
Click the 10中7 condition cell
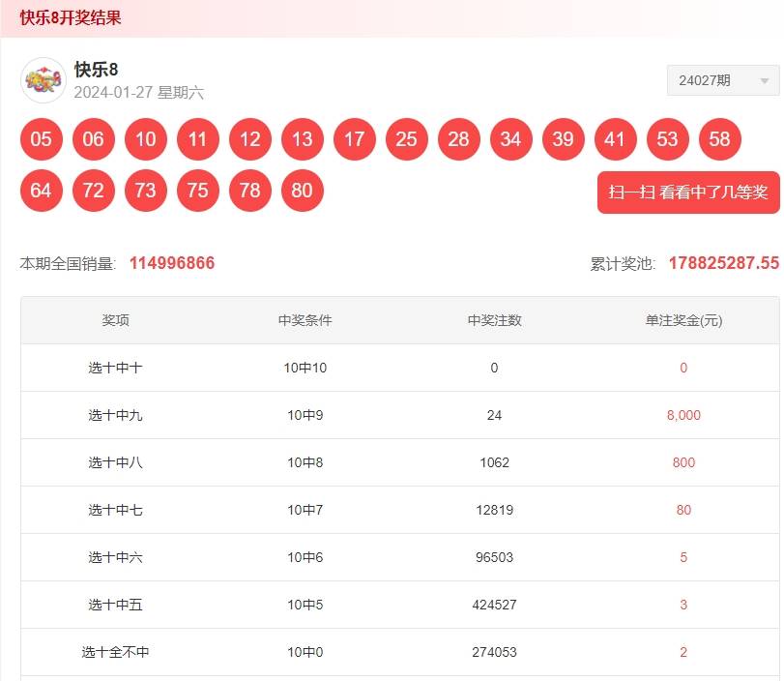coord(305,510)
